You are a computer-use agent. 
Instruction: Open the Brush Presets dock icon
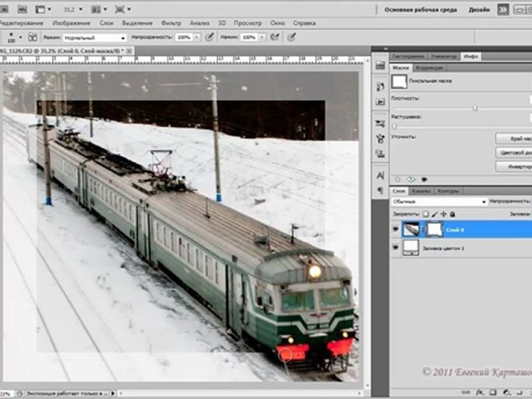380,139
